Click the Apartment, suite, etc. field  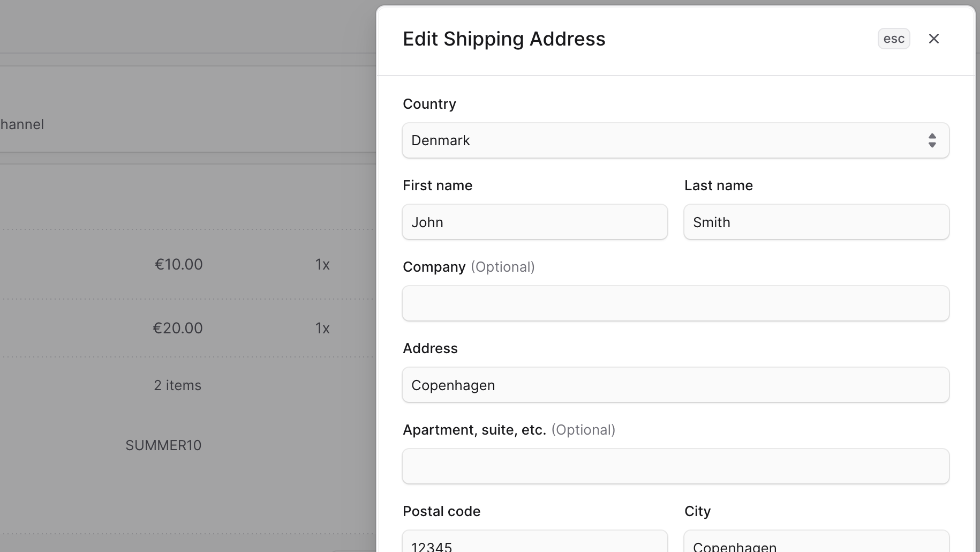(675, 466)
